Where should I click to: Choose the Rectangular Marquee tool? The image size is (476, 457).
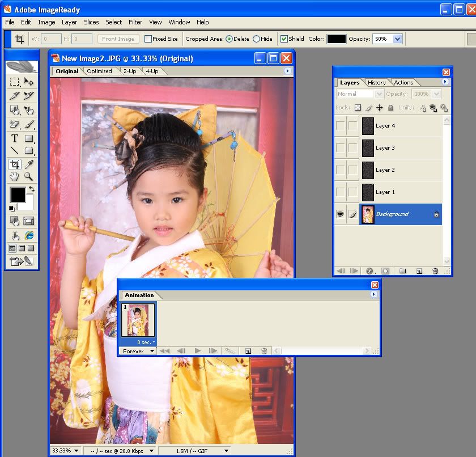pos(15,82)
